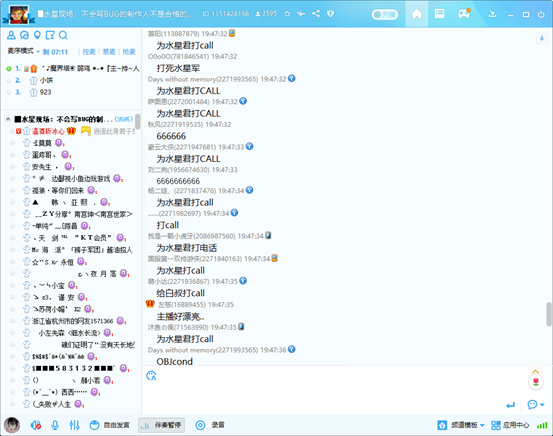Open 应用中心 app center

510,425
